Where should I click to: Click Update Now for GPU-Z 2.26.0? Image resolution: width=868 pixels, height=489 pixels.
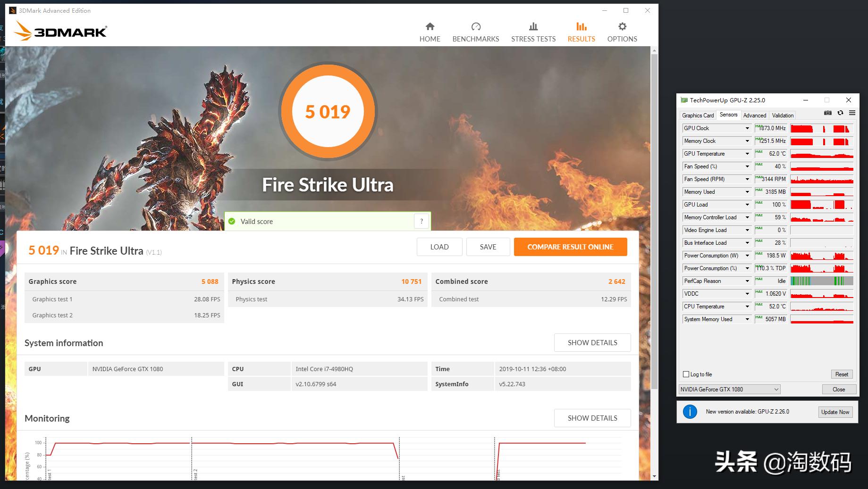click(835, 412)
